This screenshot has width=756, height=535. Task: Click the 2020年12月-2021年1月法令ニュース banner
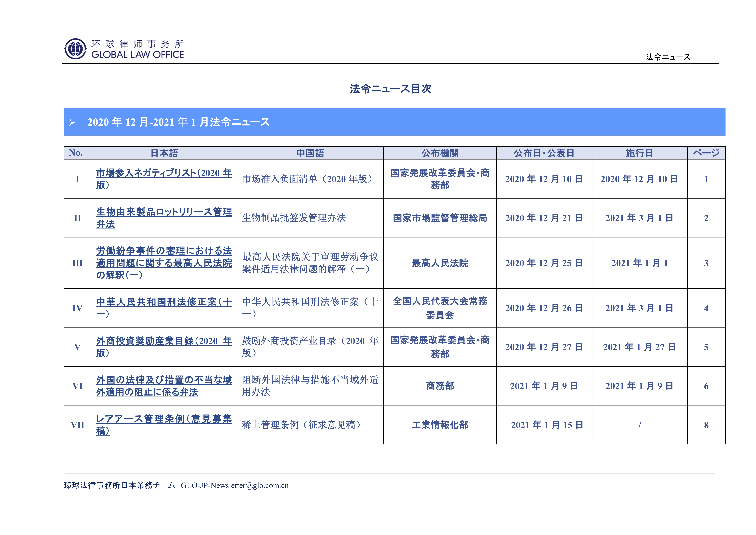[x=394, y=122]
